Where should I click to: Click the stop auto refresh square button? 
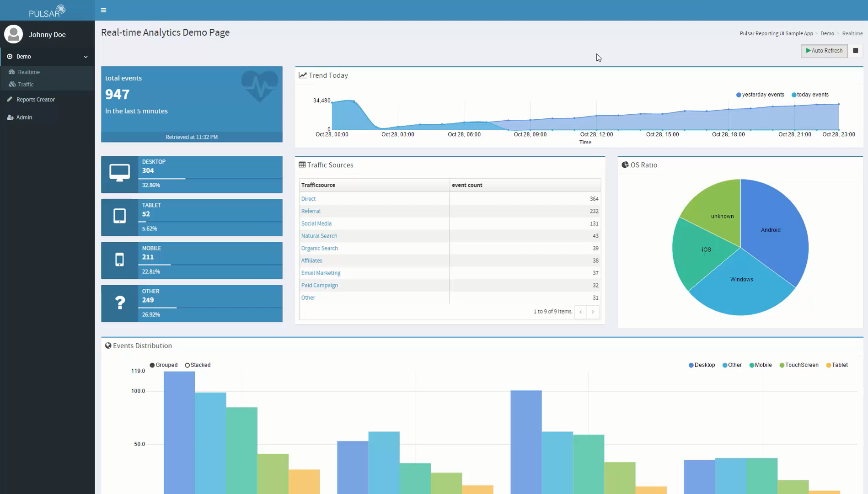[855, 51]
